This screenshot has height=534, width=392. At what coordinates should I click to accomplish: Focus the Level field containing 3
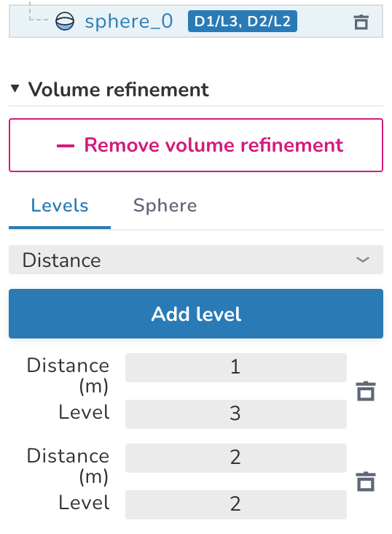(236, 414)
